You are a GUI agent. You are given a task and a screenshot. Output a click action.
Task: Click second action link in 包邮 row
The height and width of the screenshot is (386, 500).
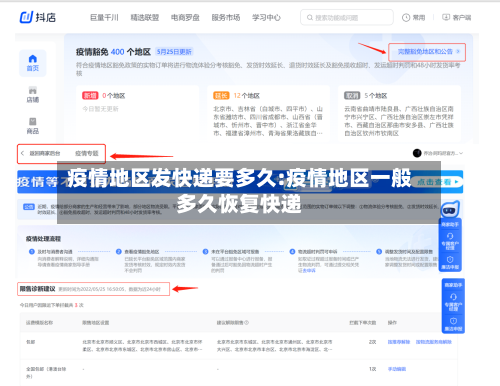tap(434, 342)
